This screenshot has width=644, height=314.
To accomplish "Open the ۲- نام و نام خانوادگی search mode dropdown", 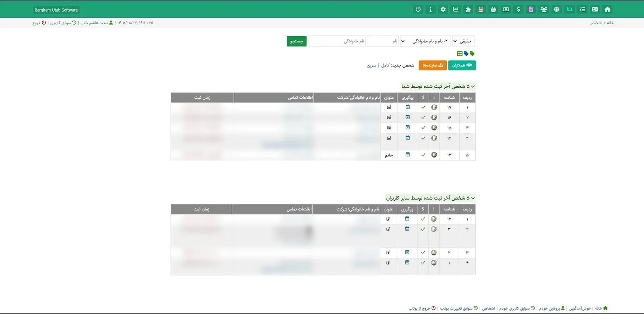I will click(425, 41).
